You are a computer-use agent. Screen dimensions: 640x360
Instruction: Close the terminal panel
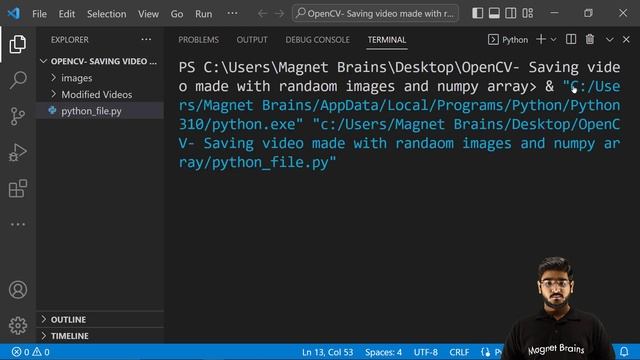click(x=626, y=40)
